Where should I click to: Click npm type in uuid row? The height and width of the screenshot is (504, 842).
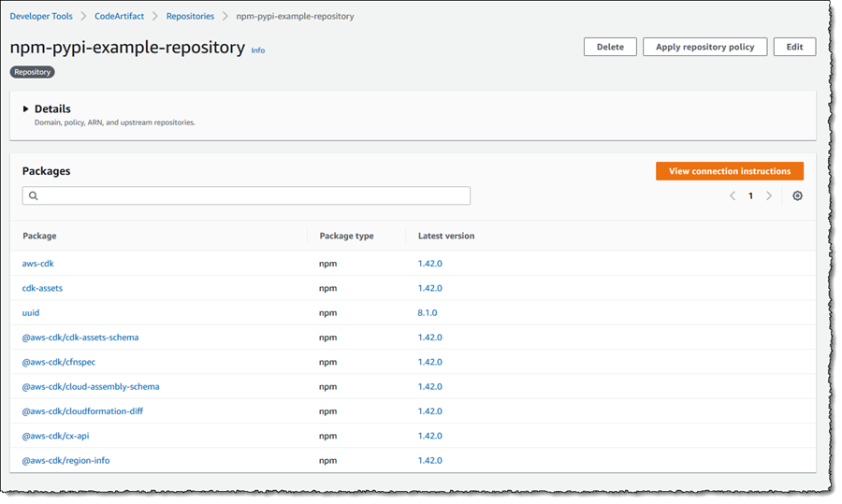pos(327,313)
